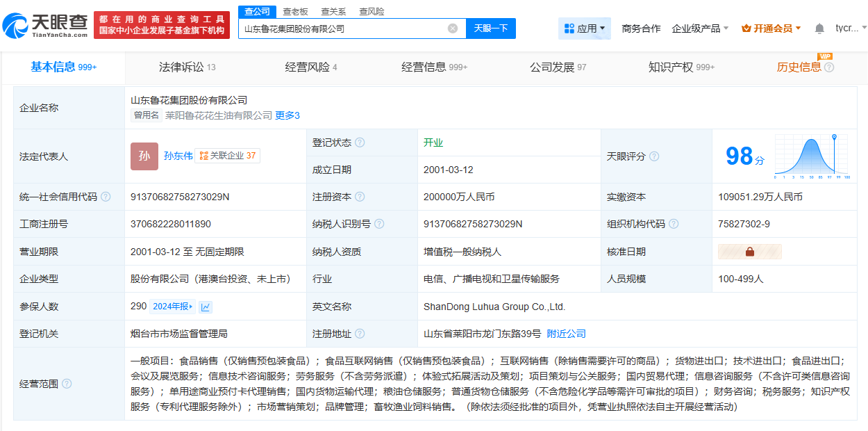868x431 pixels.
Task: Click help icon beside 经营范围
Action: point(67,384)
